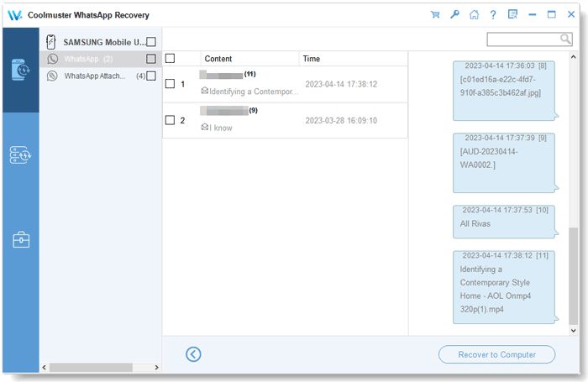Check the box for conversation row 2

171,121
